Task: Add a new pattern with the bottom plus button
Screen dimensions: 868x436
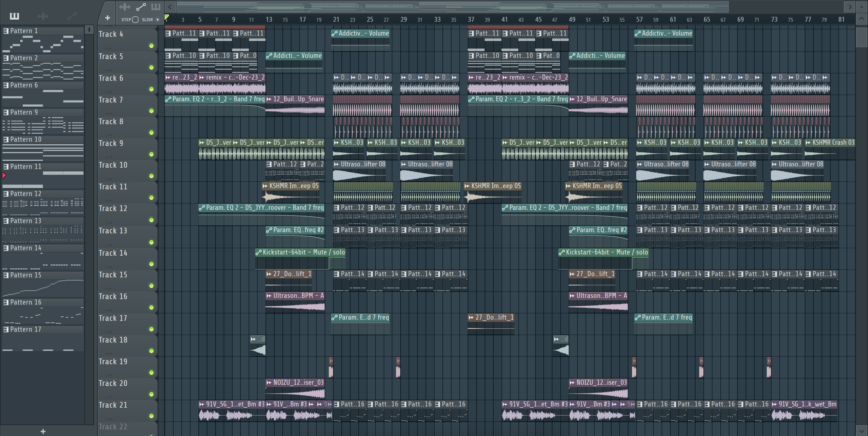Action: (x=43, y=431)
